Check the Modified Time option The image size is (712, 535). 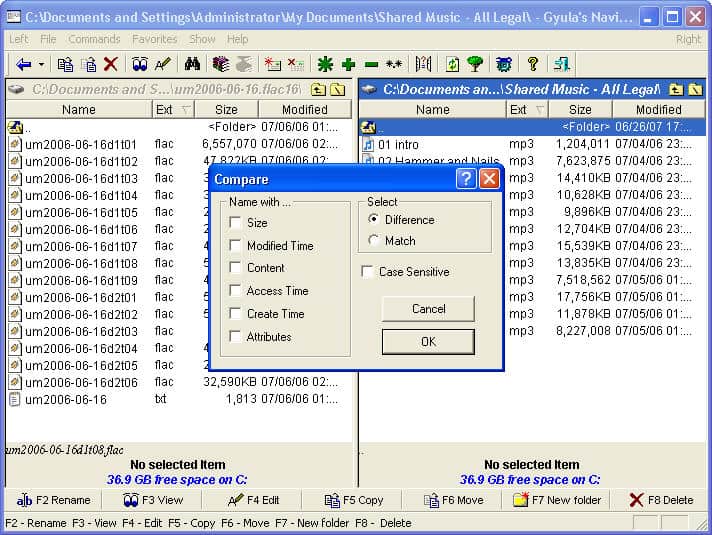[235, 246]
